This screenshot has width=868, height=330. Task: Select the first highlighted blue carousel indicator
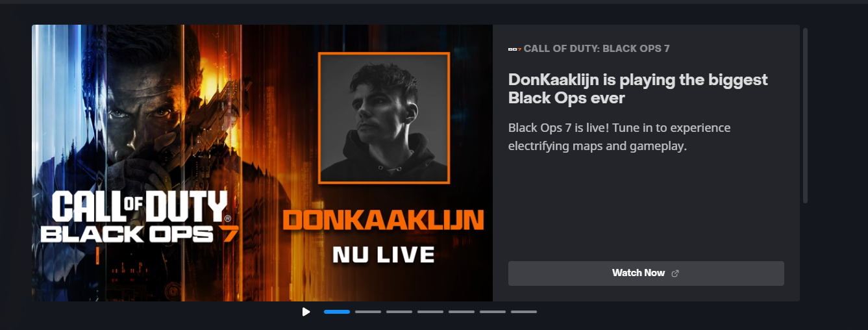(x=337, y=312)
